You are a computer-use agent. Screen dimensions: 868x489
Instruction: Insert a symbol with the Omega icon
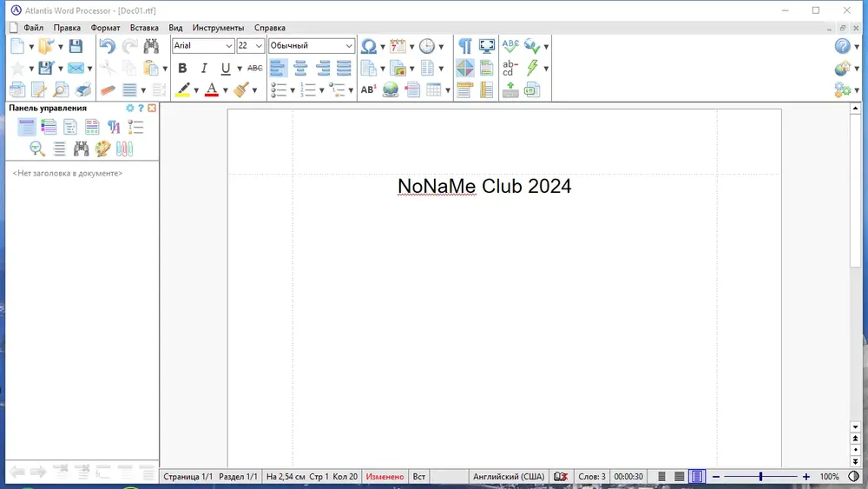tap(368, 47)
